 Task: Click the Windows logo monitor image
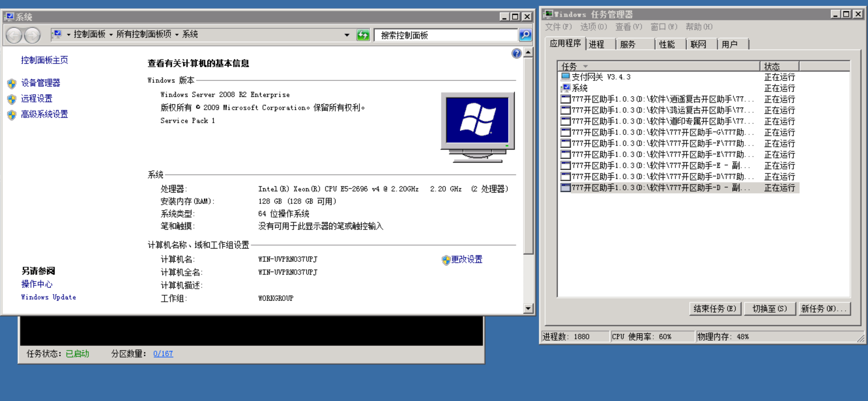[x=477, y=127]
